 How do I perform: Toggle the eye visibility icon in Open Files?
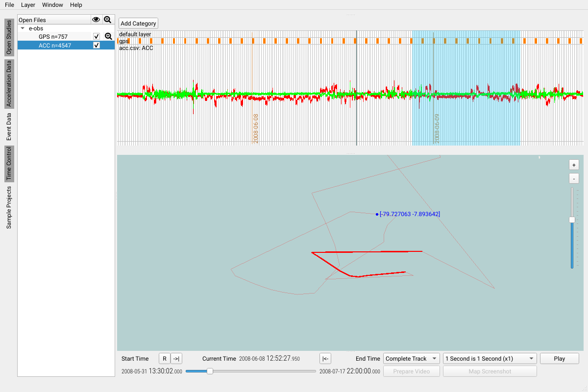click(x=96, y=20)
